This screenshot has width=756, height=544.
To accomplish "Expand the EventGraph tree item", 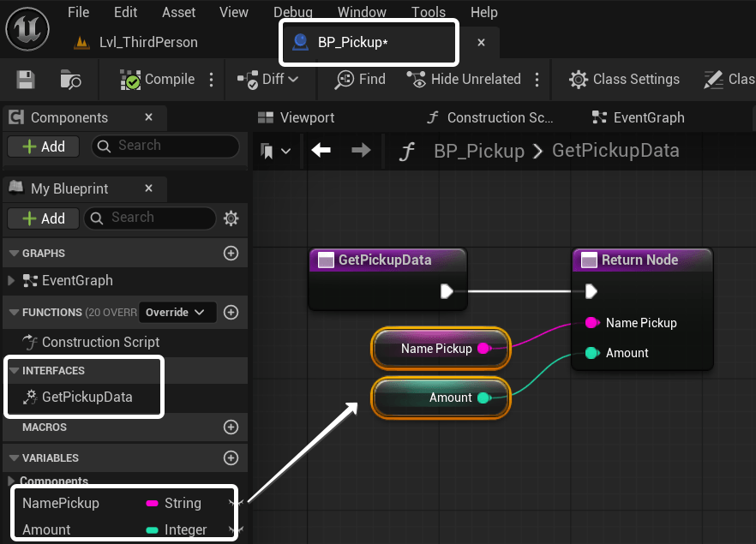I will [x=10, y=280].
